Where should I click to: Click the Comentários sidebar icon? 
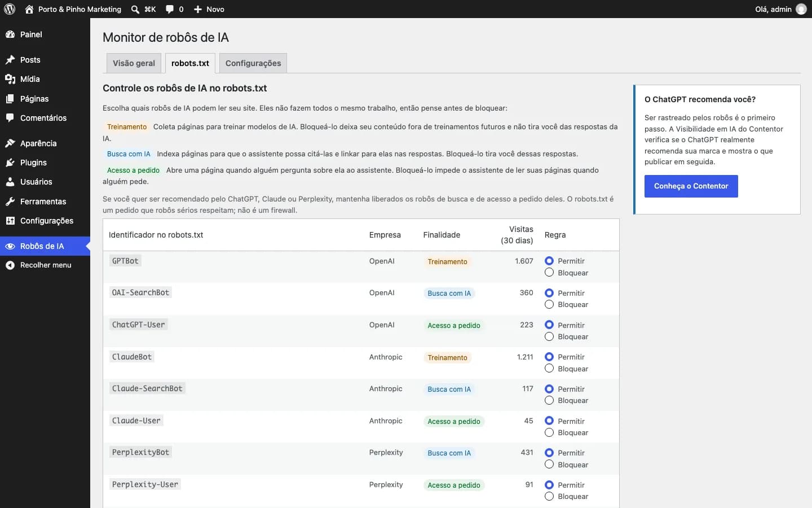[x=10, y=118]
